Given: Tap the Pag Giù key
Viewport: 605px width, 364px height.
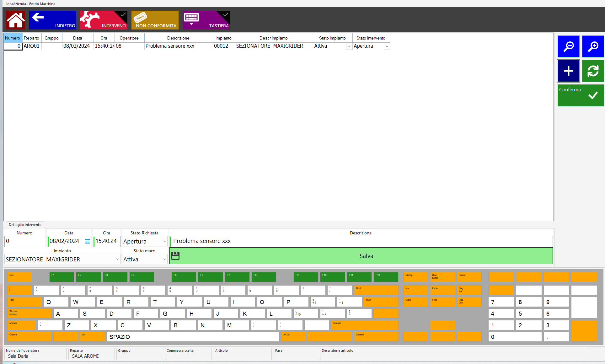Looking at the screenshot, I should tap(469, 302).
